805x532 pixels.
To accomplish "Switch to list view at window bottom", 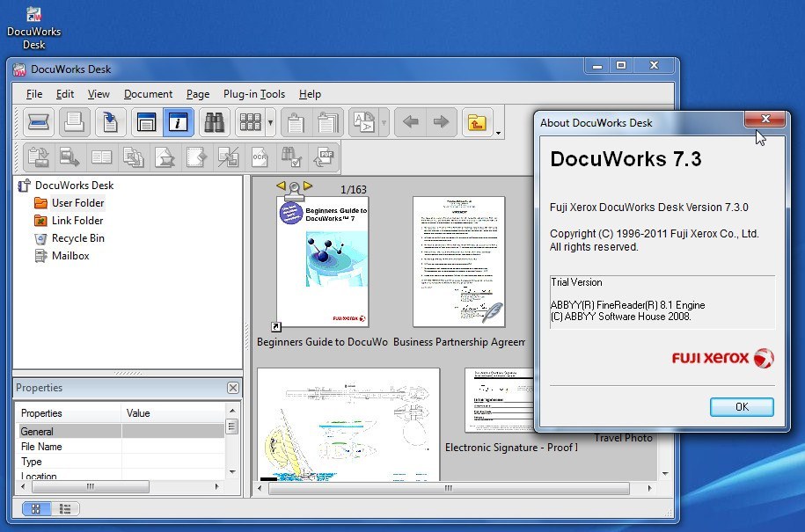I will 64,508.
